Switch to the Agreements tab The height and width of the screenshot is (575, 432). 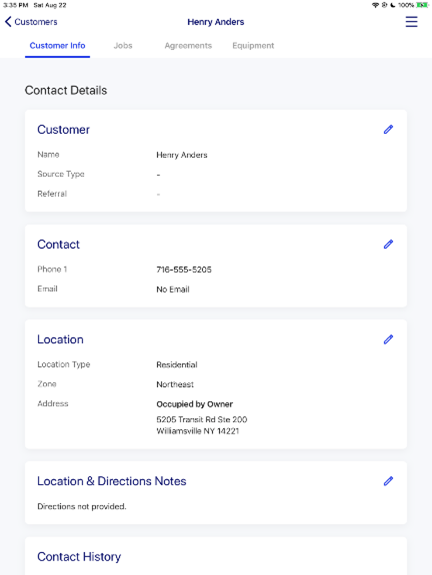pos(188,45)
